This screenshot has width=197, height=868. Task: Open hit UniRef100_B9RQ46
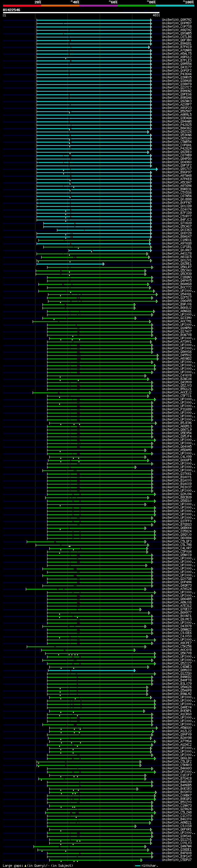tap(177, 98)
